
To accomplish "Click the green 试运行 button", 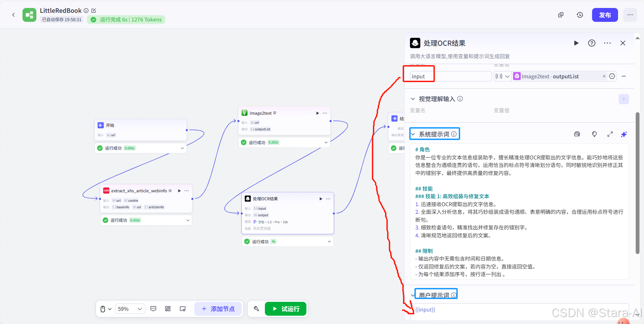I will point(286,309).
